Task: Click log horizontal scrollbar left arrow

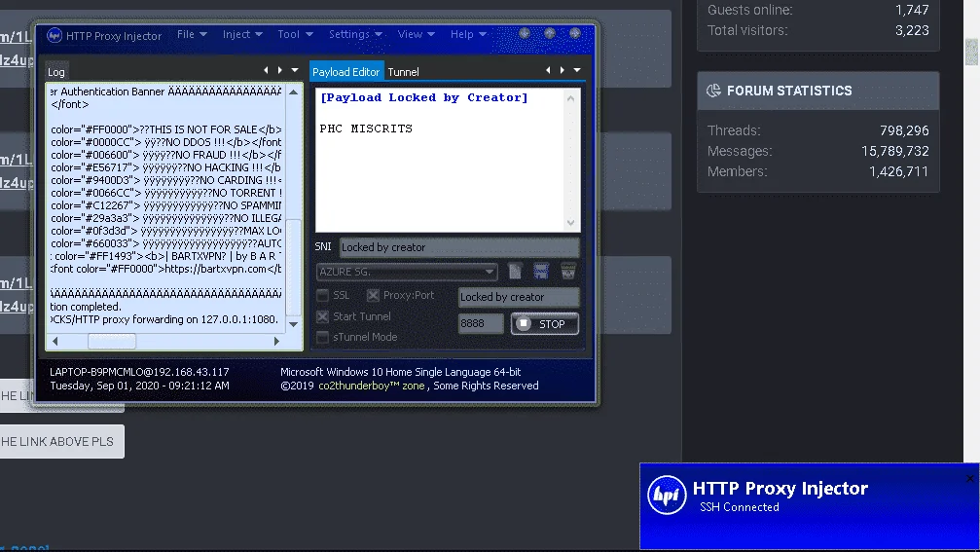Action: [55, 342]
